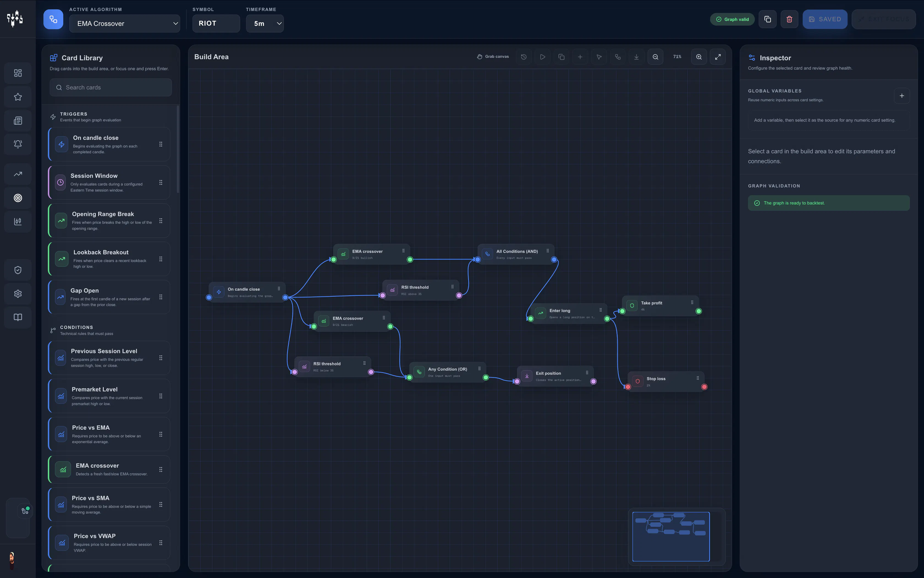Click the Card Library scrollbar
Screen dimensions: 924x578
coord(178,150)
